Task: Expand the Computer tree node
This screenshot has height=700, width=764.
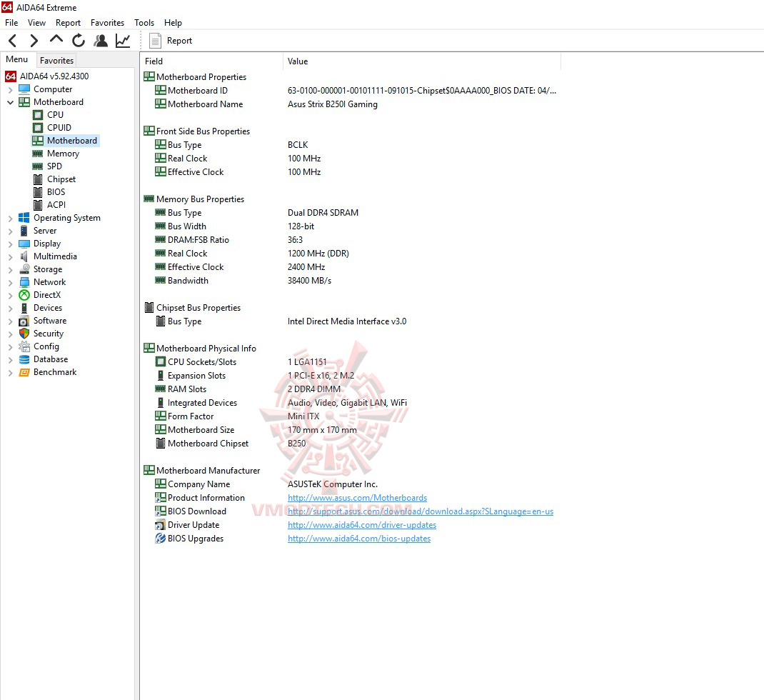Action: point(10,90)
